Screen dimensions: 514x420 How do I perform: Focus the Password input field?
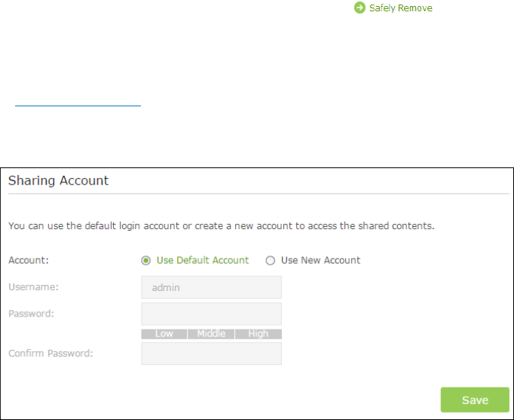211,314
